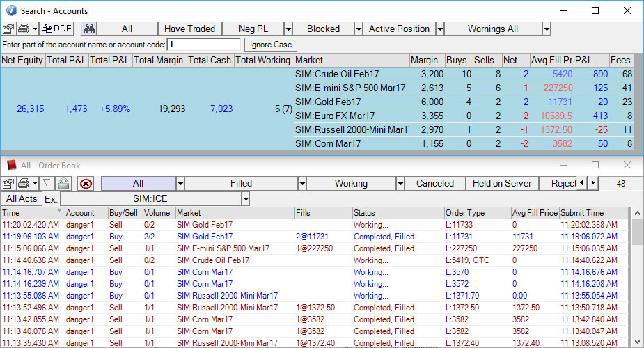Expand the Blocked dropdown arrow
Screen dimensions: 644x348
[359, 29]
